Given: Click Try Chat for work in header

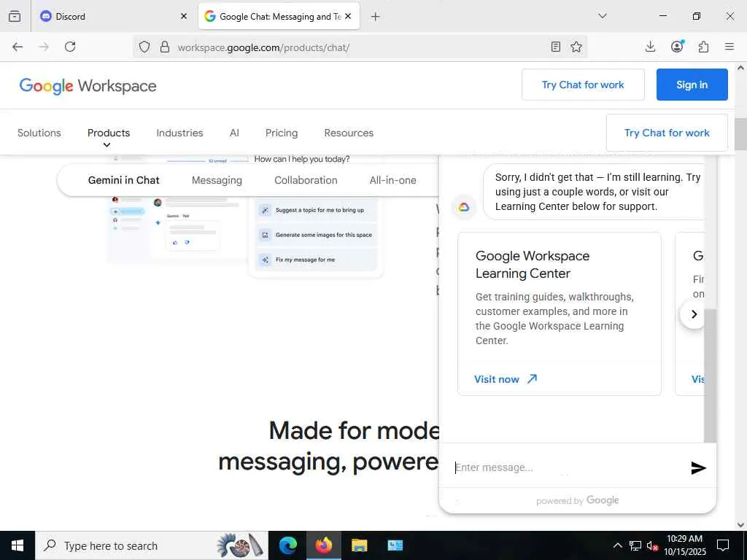Looking at the screenshot, I should [583, 85].
